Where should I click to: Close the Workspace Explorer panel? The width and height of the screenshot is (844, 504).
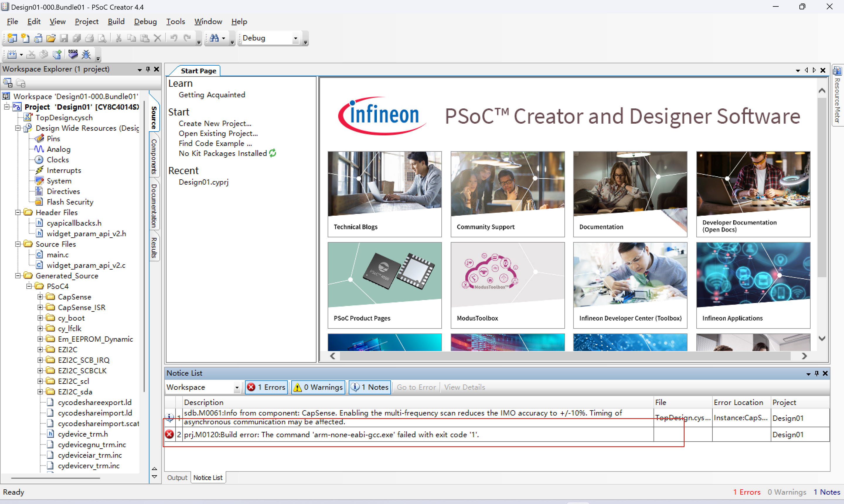point(156,69)
